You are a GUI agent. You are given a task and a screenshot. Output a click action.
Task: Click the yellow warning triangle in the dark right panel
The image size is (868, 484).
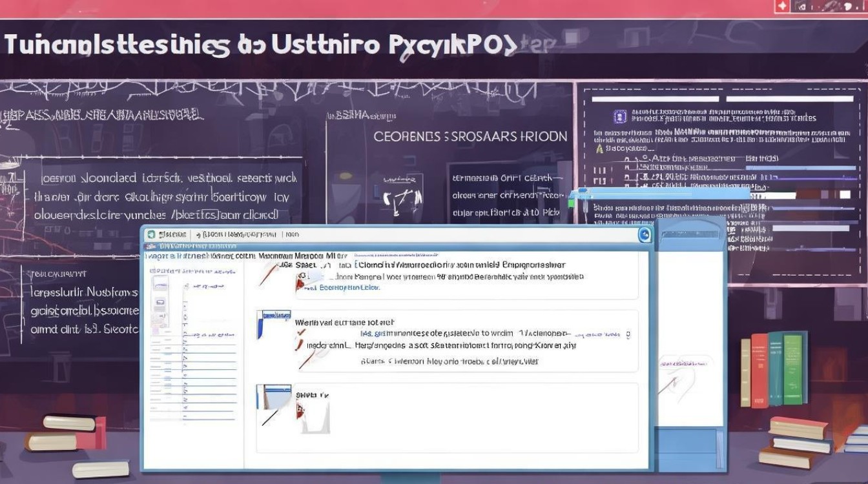(x=599, y=148)
